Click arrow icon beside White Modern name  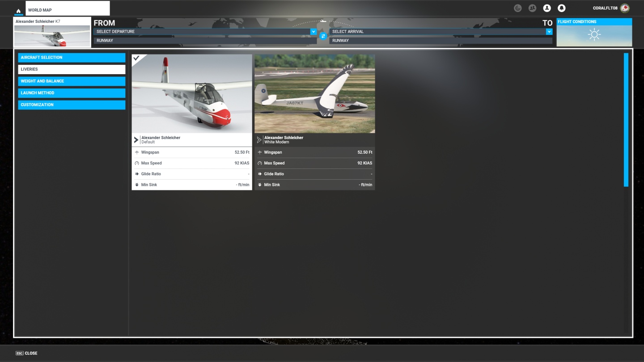point(259,140)
